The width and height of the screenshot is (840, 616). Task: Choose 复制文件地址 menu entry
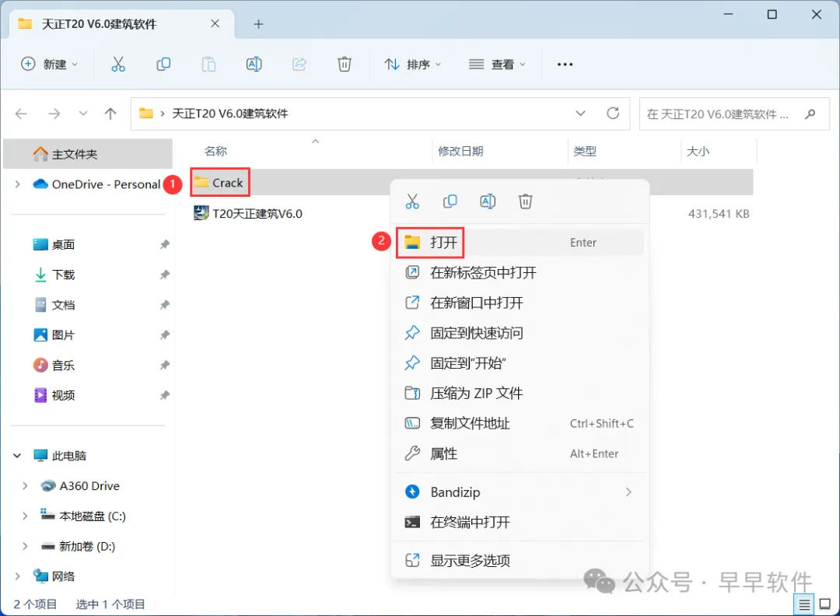(x=520, y=423)
